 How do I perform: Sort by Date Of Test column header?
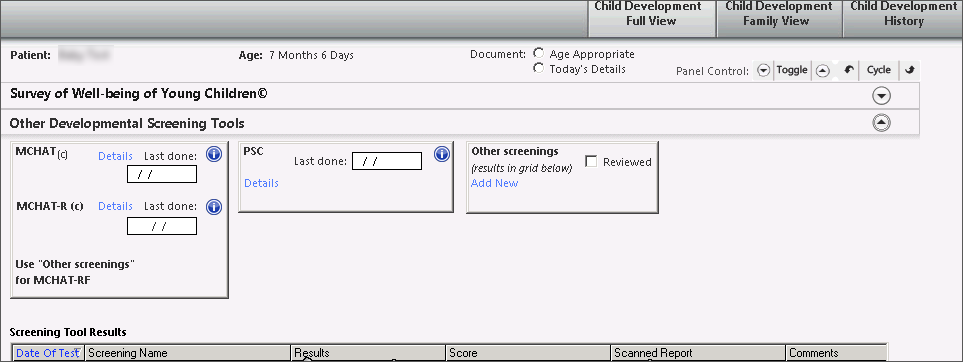pos(48,353)
